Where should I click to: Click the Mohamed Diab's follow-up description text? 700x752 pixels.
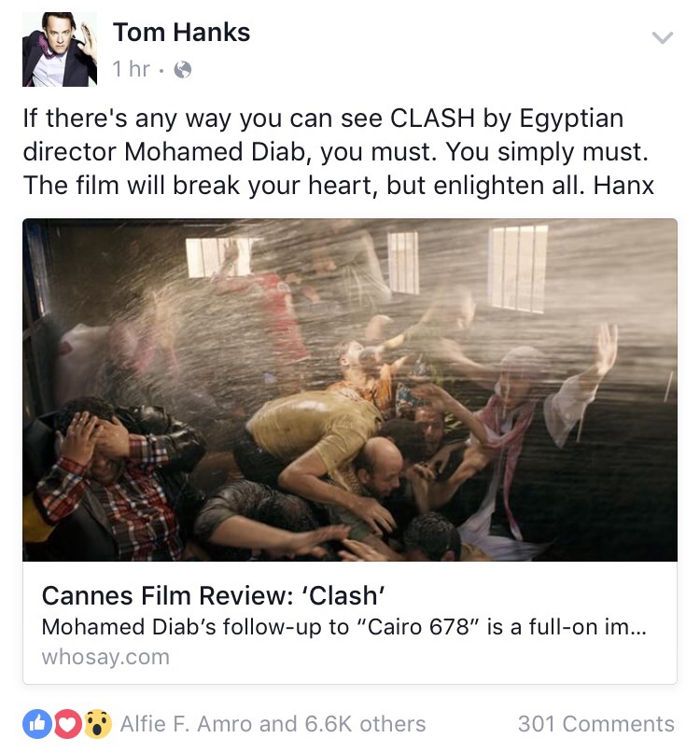(x=344, y=627)
